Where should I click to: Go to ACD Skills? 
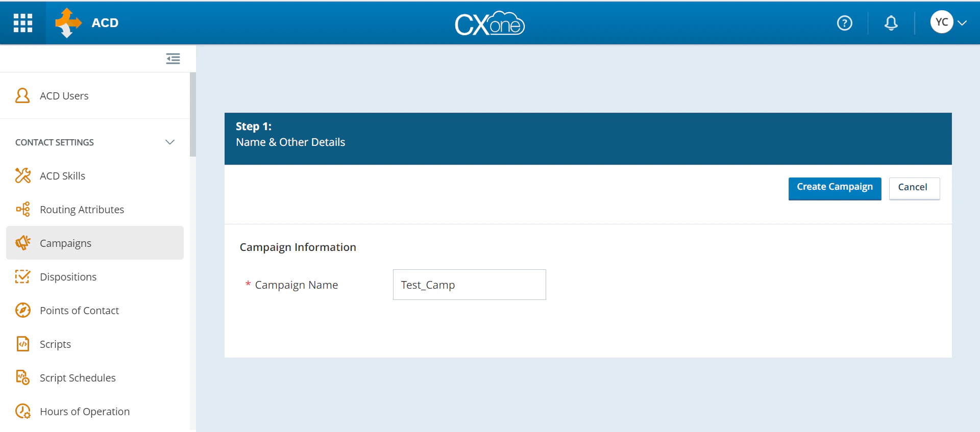[95, 176]
